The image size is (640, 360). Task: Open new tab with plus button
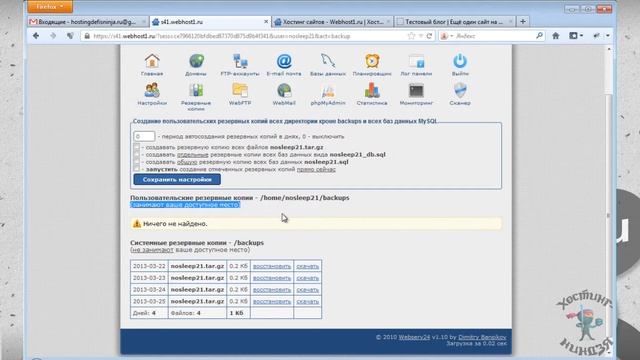click(523, 22)
